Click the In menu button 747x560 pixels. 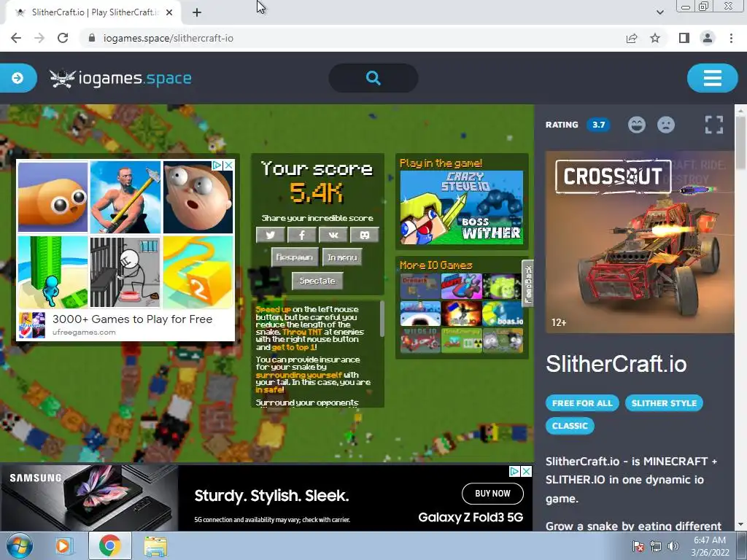[342, 257]
